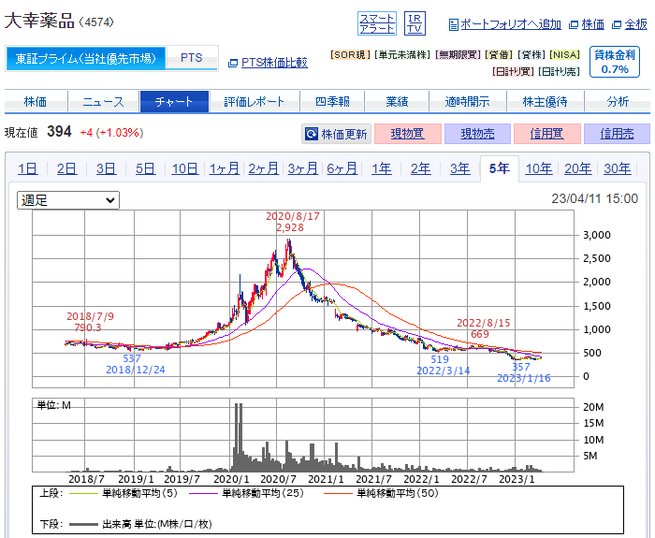
Task: Switch chart period to 3年
Action: tap(460, 169)
